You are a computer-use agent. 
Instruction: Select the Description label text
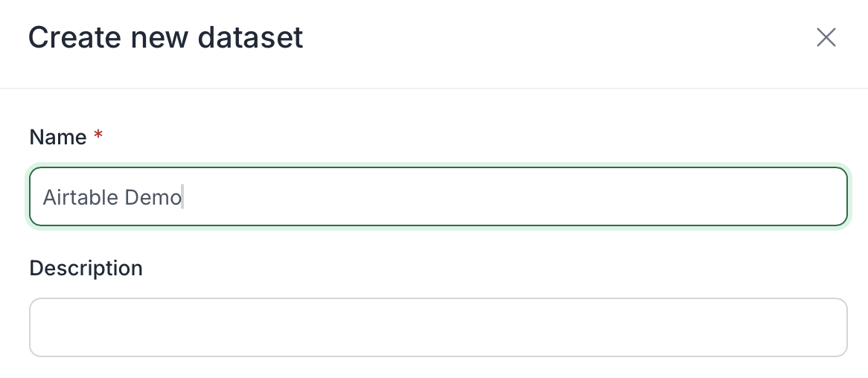coord(86,268)
